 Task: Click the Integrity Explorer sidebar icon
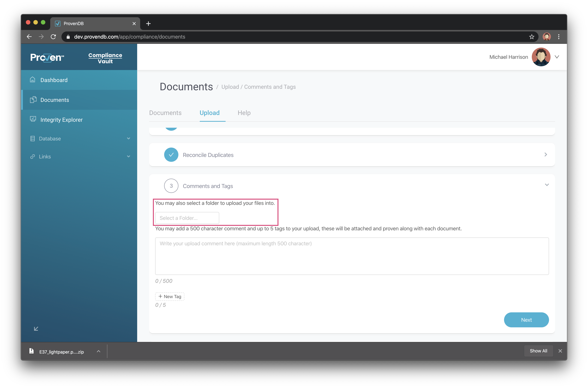pos(33,119)
